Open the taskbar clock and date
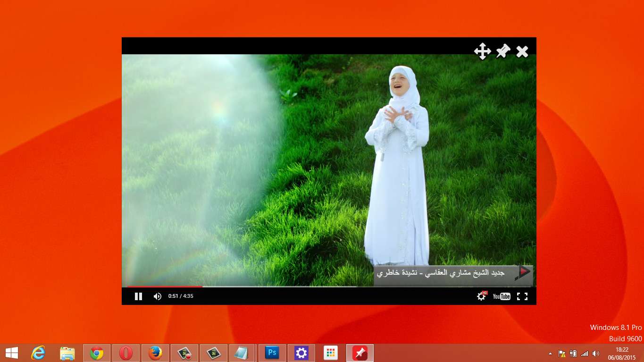644x362 pixels. pyautogui.click(x=622, y=353)
